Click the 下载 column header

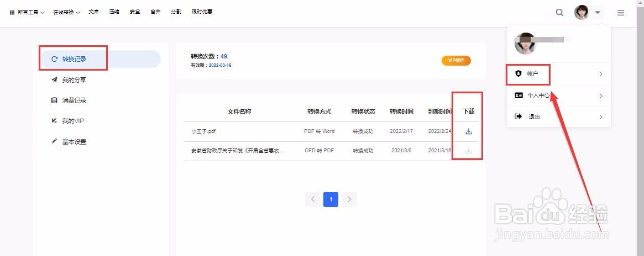(469, 111)
